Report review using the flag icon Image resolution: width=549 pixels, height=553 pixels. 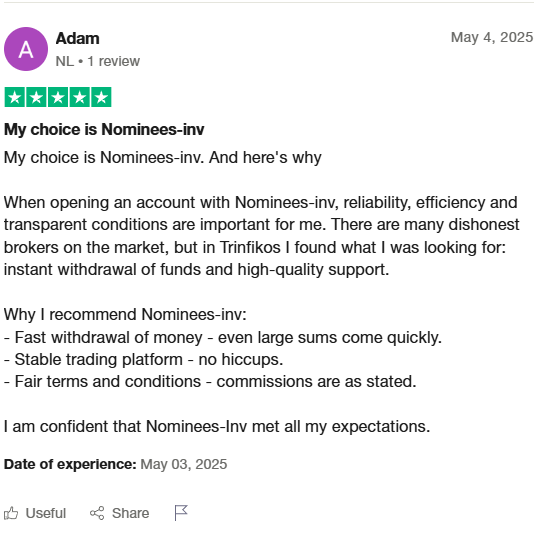[181, 513]
